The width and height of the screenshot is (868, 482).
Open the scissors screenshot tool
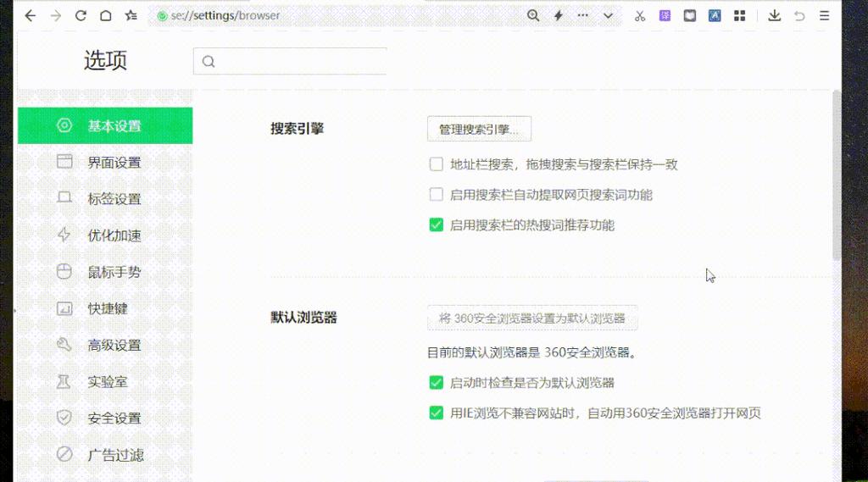tap(640, 16)
